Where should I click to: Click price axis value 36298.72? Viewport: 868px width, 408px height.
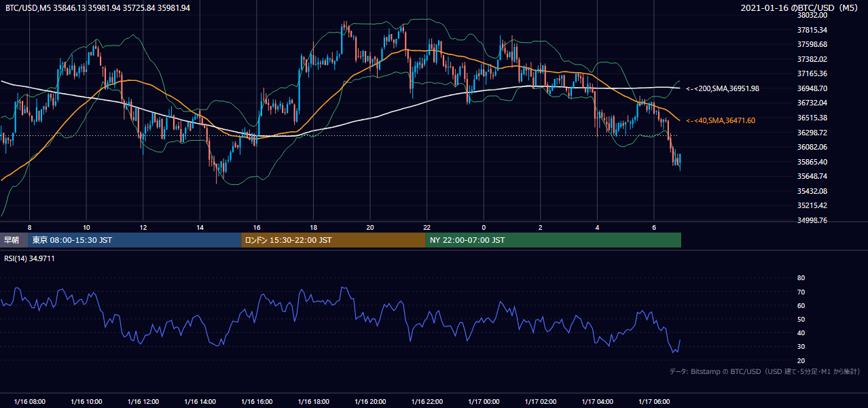point(812,133)
